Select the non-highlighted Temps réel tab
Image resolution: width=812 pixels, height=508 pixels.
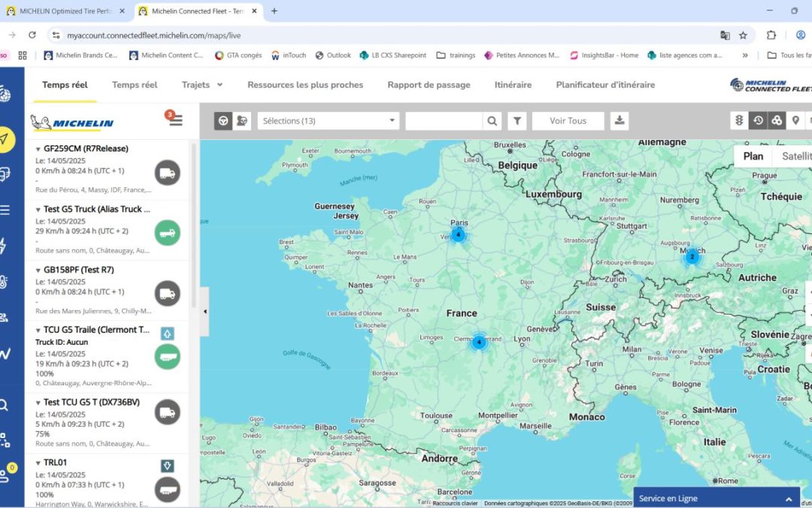[x=135, y=84]
